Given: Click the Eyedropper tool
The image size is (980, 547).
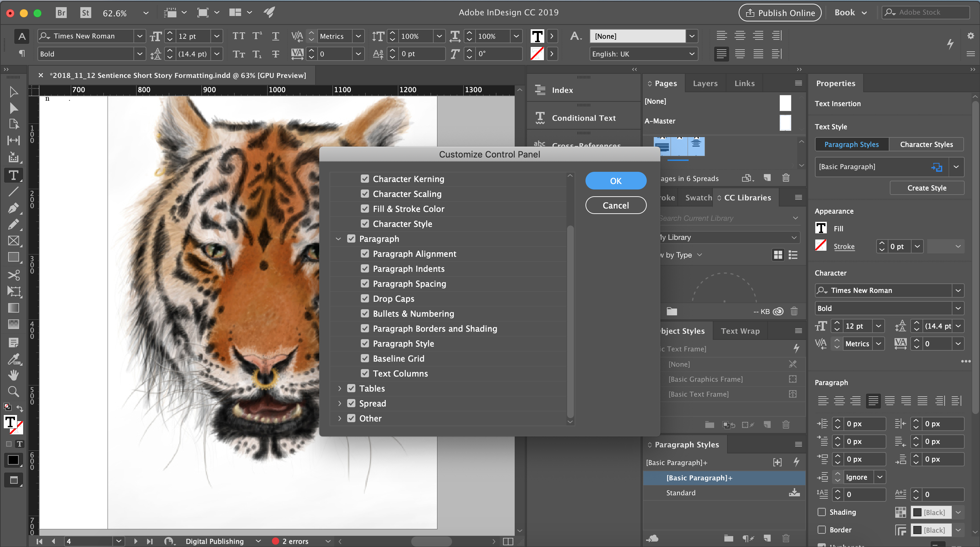Looking at the screenshot, I should (13, 359).
